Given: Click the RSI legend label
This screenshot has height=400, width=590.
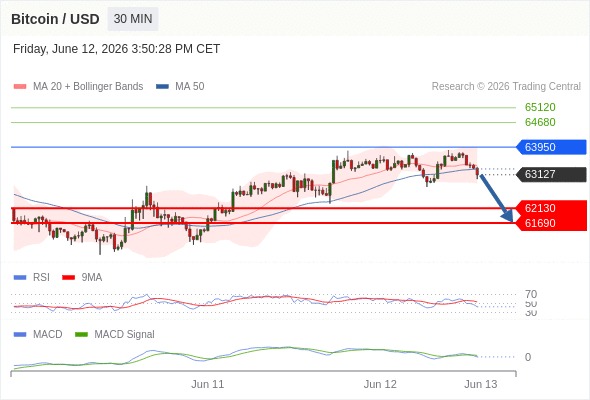Looking at the screenshot, I should pyautogui.click(x=41, y=278).
